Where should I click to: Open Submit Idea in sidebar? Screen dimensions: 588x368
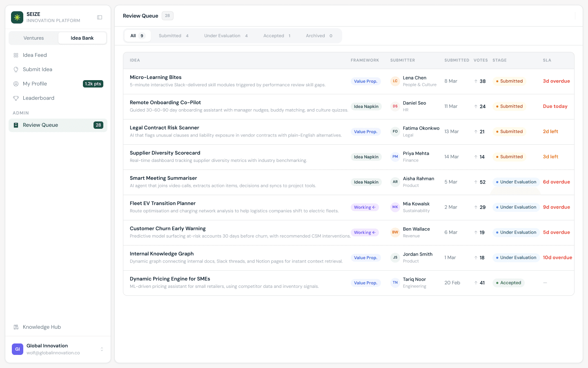tap(58, 70)
